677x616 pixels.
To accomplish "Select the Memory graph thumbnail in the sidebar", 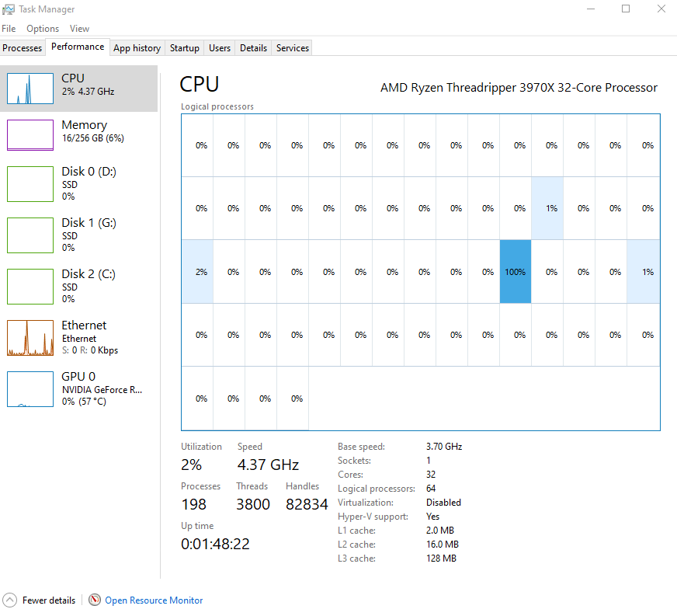I will point(30,135).
